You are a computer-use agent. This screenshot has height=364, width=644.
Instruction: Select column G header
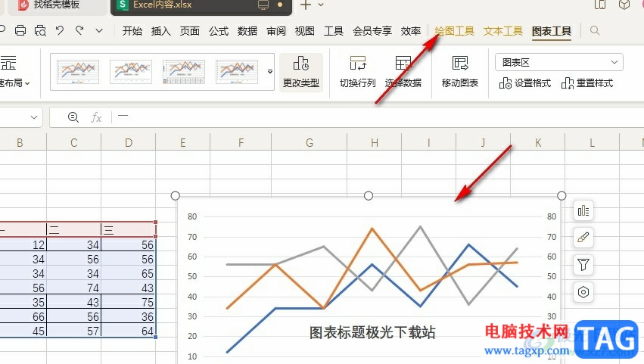coord(310,142)
